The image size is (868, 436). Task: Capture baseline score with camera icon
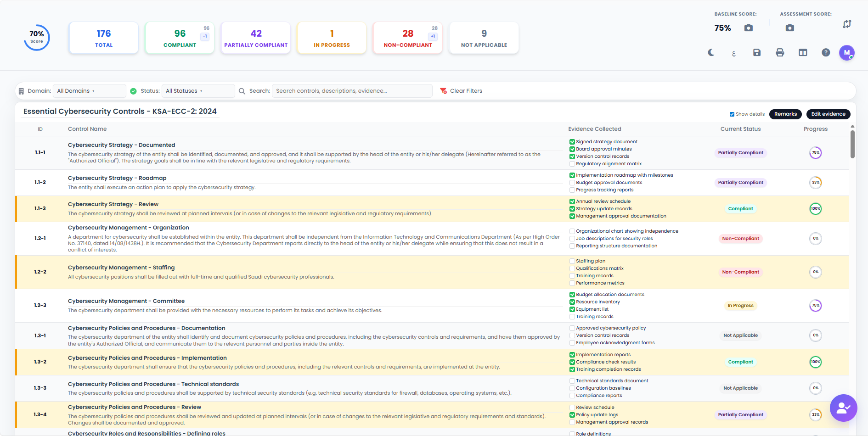point(749,28)
